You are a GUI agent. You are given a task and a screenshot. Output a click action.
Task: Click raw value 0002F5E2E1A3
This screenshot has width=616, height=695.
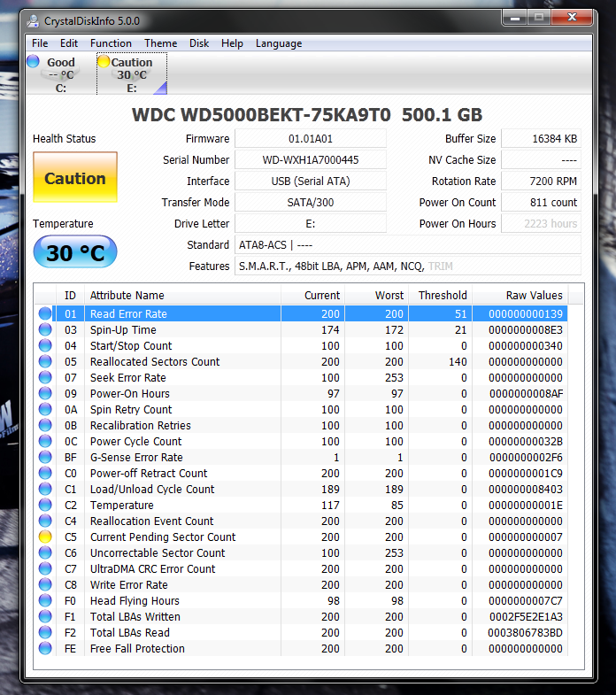point(526,616)
